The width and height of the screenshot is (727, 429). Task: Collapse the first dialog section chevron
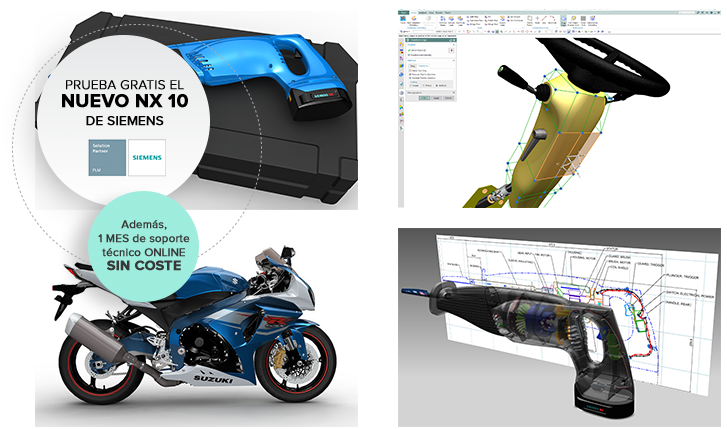pos(453,45)
